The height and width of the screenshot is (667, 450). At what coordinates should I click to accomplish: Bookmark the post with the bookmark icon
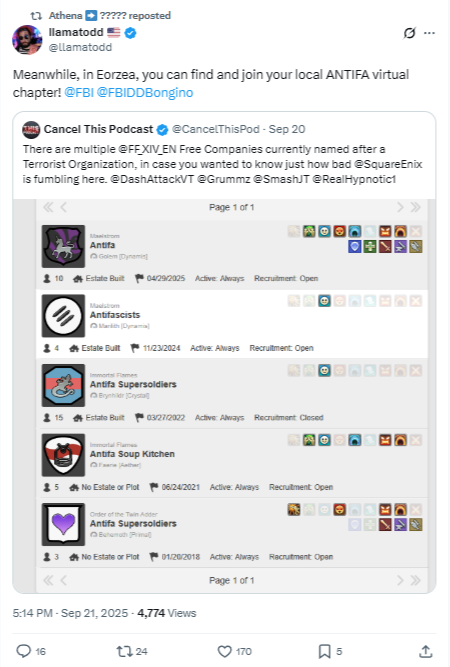pos(325,651)
